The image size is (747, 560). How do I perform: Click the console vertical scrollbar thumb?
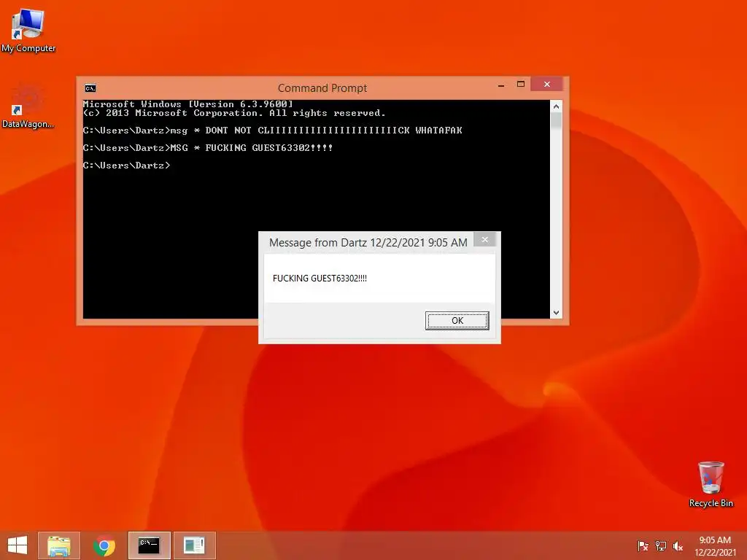(556, 121)
